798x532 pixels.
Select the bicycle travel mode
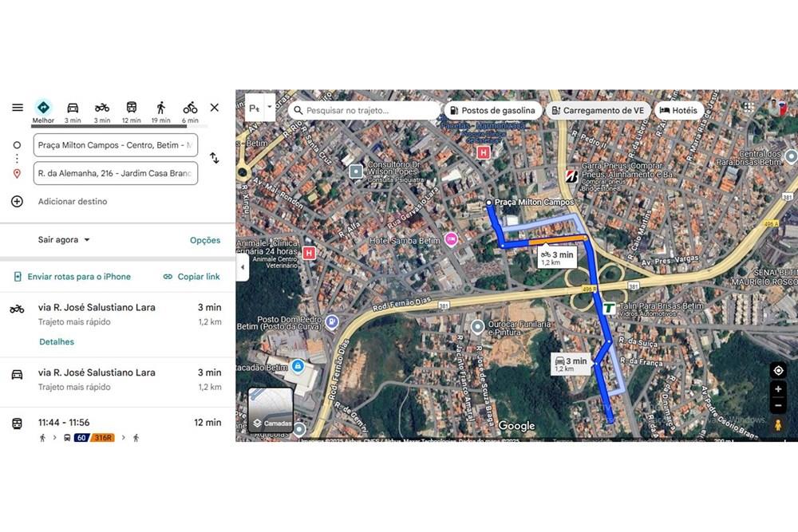pos(190,108)
